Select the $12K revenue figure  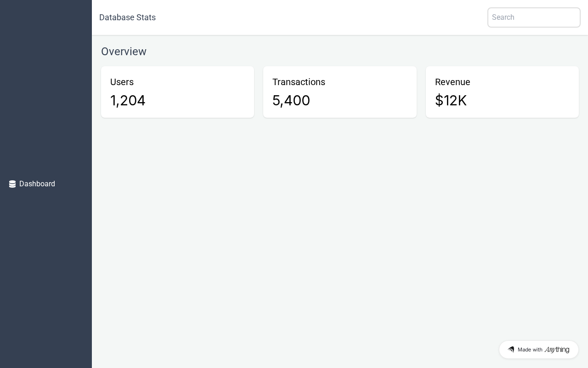pos(451,100)
